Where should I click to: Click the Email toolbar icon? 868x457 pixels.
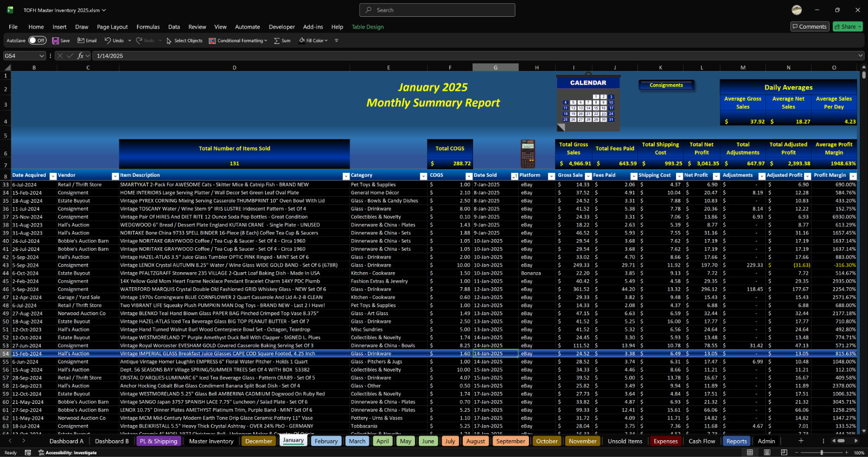point(81,41)
